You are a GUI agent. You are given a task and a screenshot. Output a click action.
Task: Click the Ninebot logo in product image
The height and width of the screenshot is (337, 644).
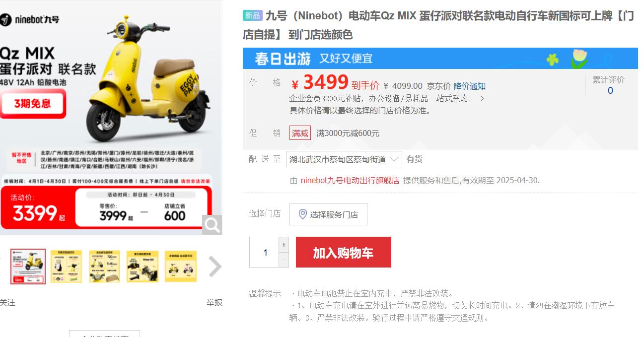(x=30, y=20)
